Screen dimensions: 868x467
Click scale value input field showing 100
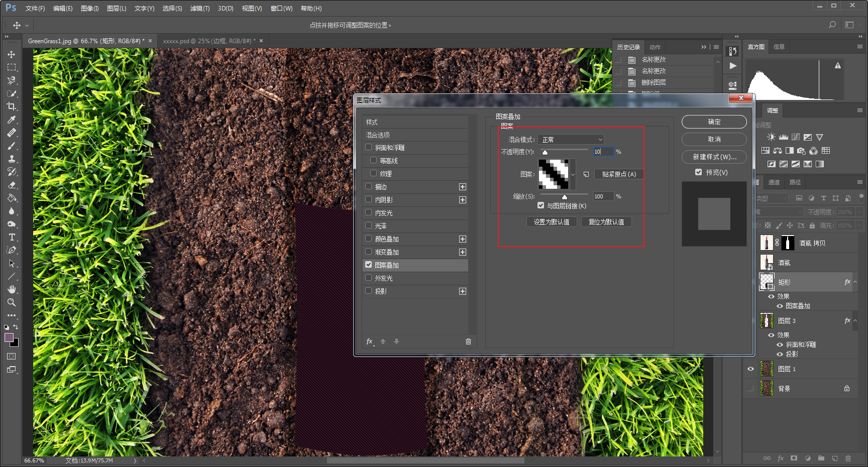[603, 196]
